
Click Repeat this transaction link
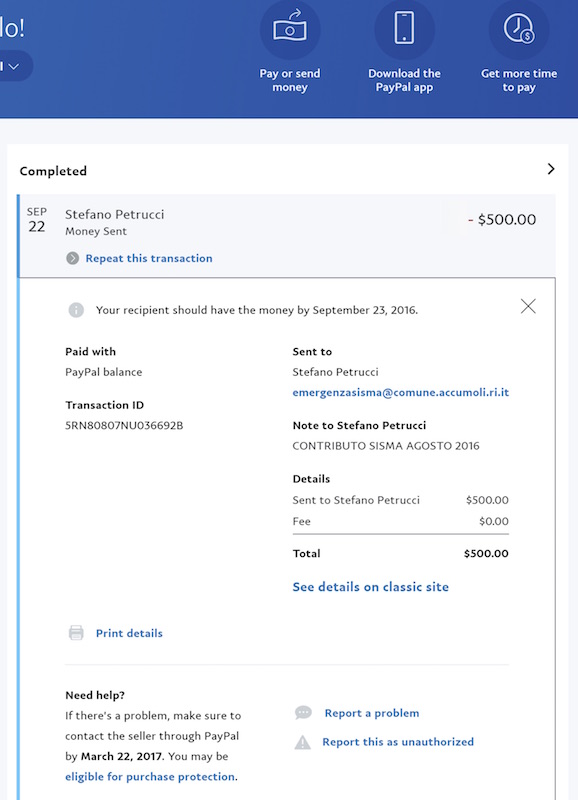pyautogui.click(x=149, y=258)
